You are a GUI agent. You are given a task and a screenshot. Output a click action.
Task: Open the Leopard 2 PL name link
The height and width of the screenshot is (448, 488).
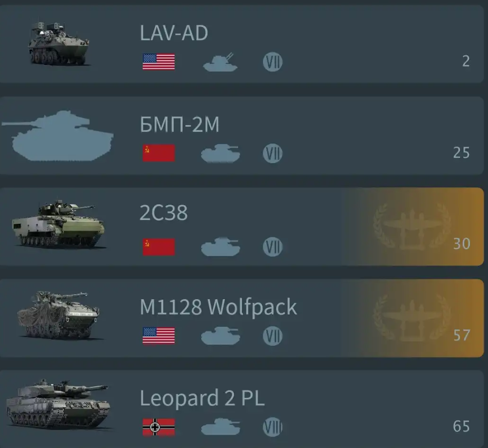(202, 398)
